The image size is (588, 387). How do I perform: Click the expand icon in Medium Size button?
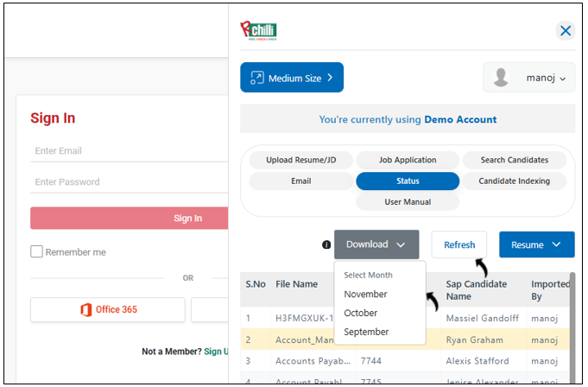(x=256, y=79)
